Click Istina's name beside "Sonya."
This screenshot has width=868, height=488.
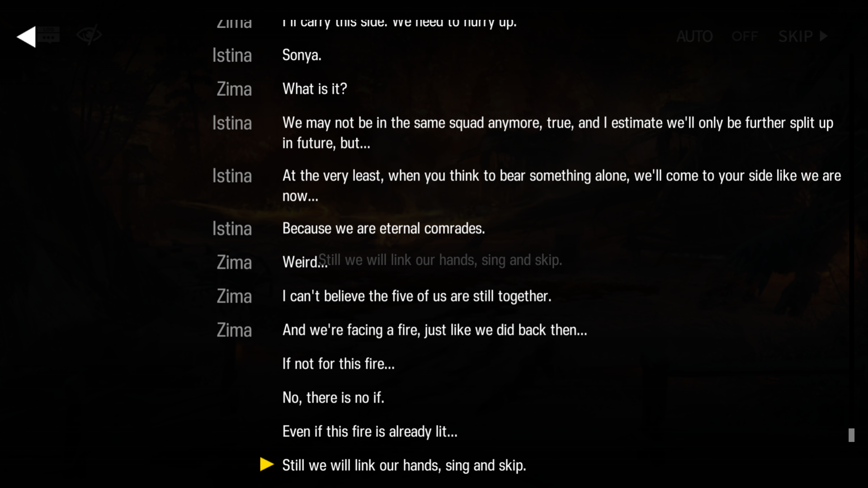coord(232,55)
